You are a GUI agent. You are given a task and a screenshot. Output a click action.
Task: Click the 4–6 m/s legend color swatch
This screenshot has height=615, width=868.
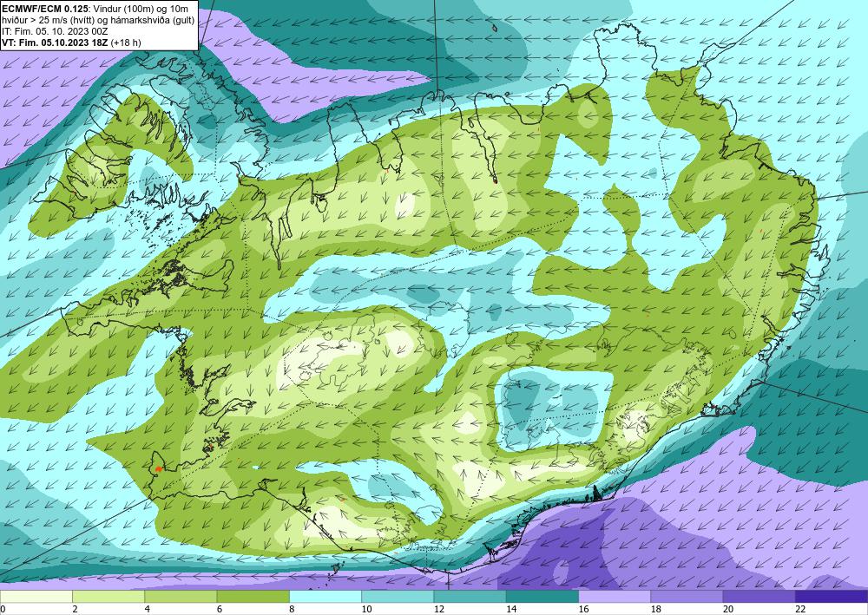coord(181,597)
